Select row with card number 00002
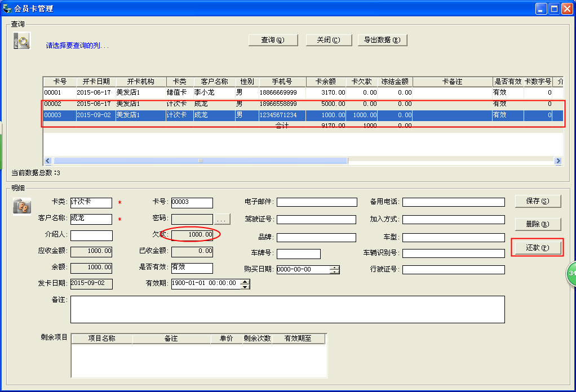The width and height of the screenshot is (576, 392). [x=303, y=104]
